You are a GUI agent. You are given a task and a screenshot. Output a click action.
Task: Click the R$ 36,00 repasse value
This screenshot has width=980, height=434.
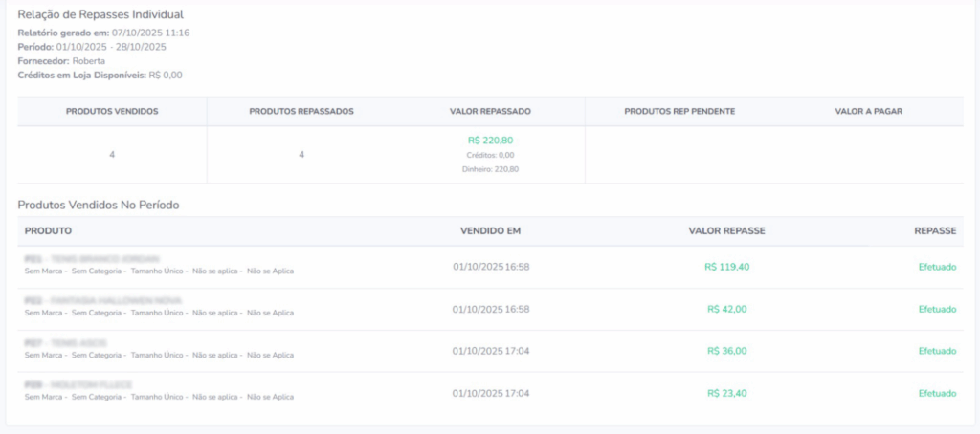(726, 351)
